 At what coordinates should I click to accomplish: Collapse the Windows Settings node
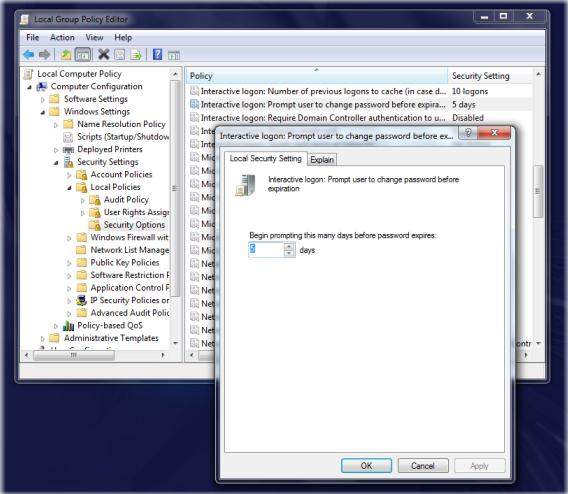43,112
